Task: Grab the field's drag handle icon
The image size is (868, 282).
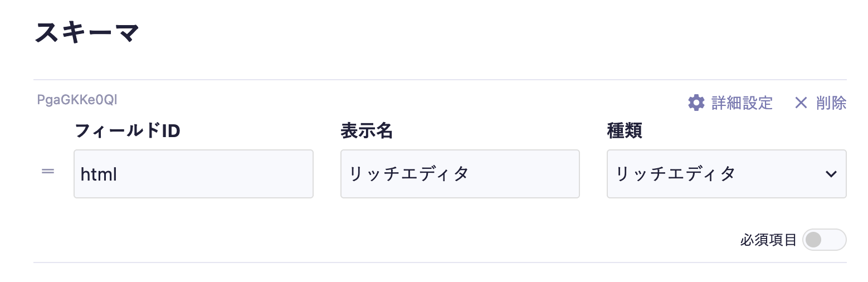Action: [x=48, y=172]
